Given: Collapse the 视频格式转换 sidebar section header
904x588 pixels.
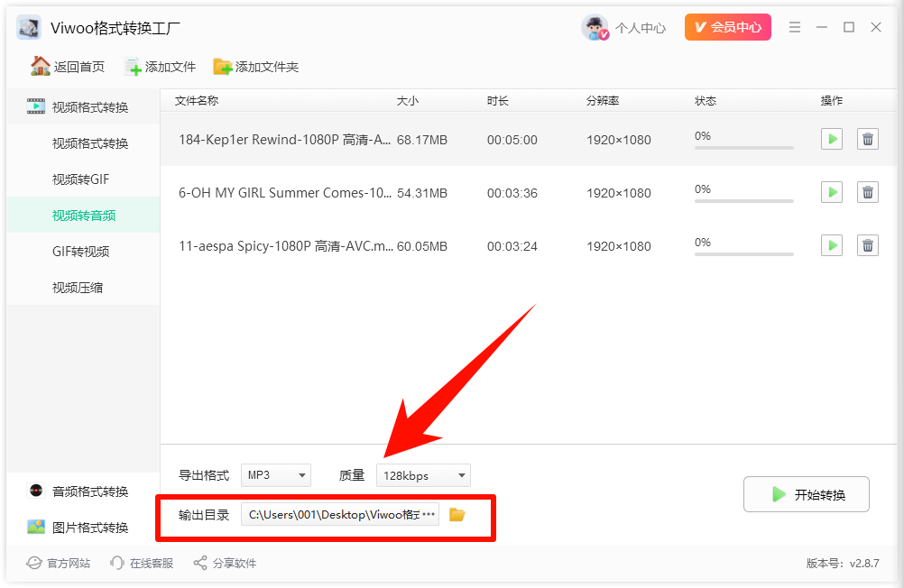Looking at the screenshot, I should pyautogui.click(x=83, y=107).
